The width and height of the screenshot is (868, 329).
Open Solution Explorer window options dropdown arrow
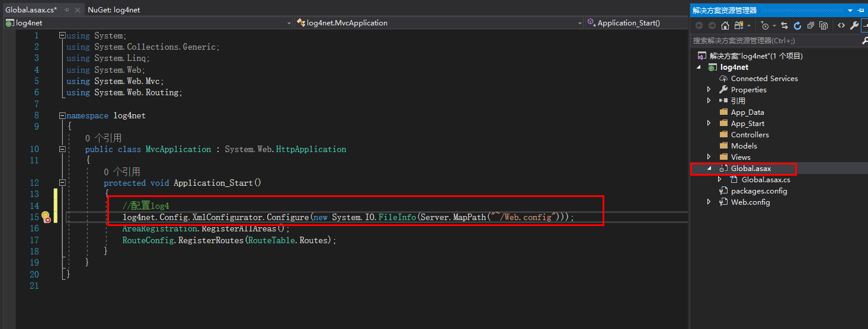[850, 10]
